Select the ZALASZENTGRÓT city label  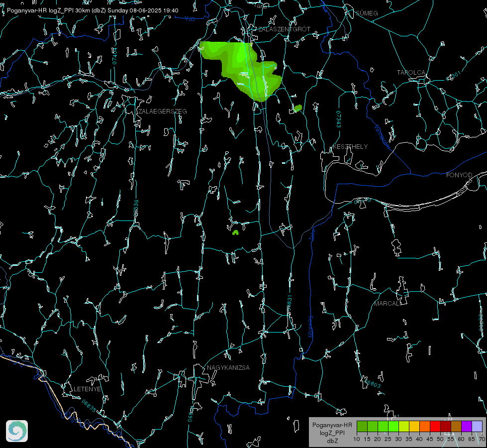(x=284, y=29)
